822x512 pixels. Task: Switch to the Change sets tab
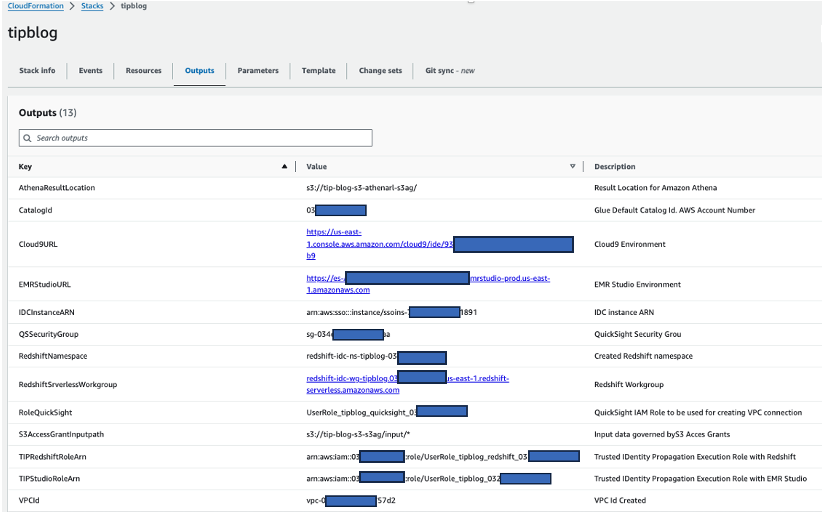click(x=381, y=70)
